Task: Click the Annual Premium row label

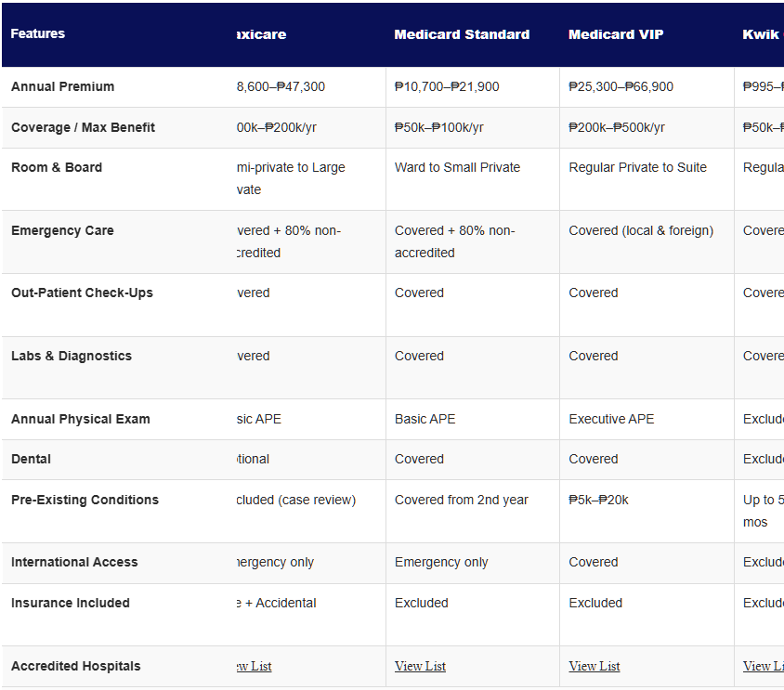Action: pyautogui.click(x=62, y=86)
